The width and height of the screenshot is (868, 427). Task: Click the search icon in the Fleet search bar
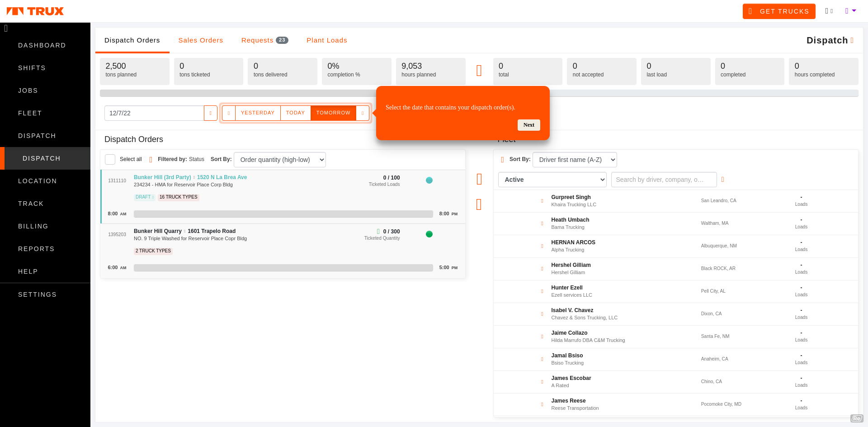722,180
